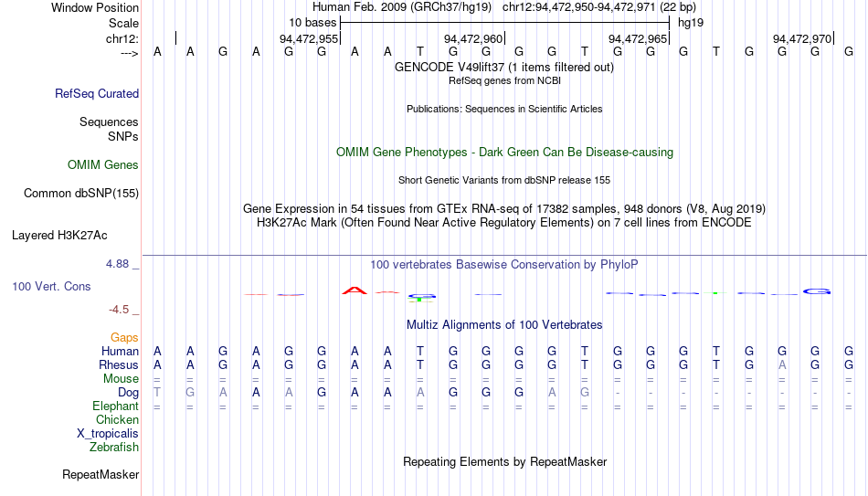
Task: Select the X_tropicalis alignment row label
Action: [108, 434]
